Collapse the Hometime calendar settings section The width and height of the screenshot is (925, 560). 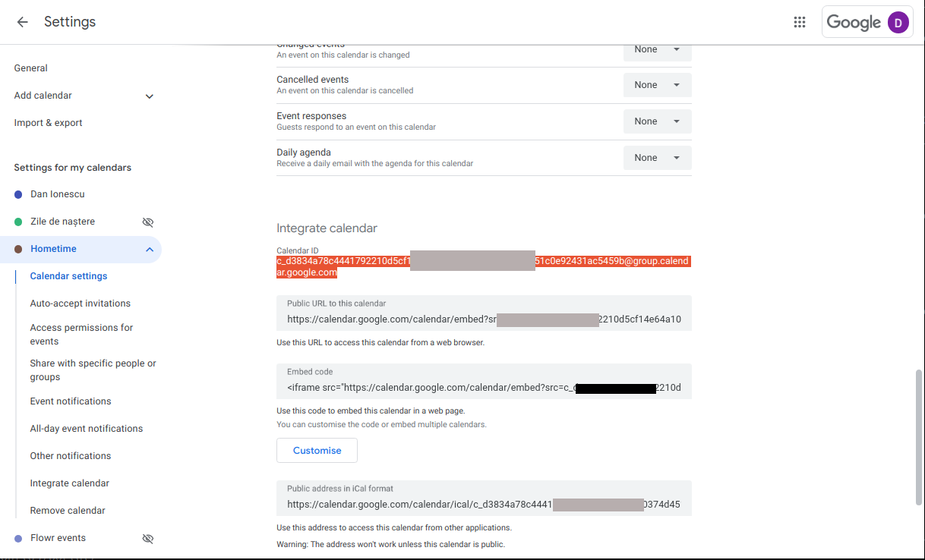point(149,249)
